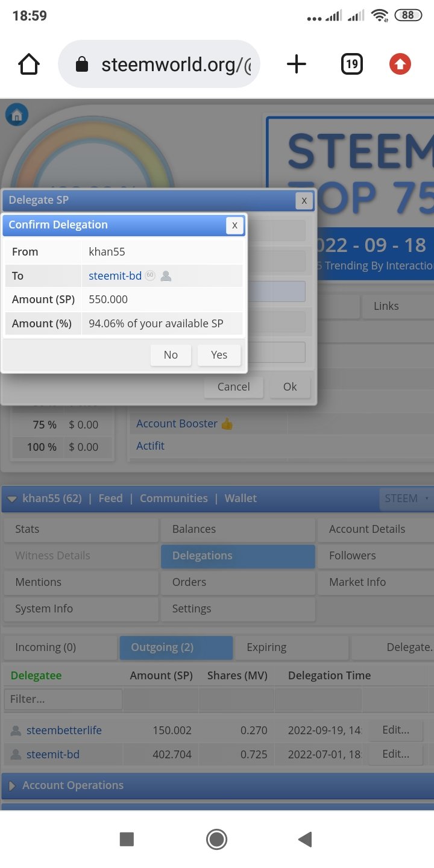This screenshot has height=868, width=434.
Task: Open the Feed link in account bar
Action: point(110,498)
